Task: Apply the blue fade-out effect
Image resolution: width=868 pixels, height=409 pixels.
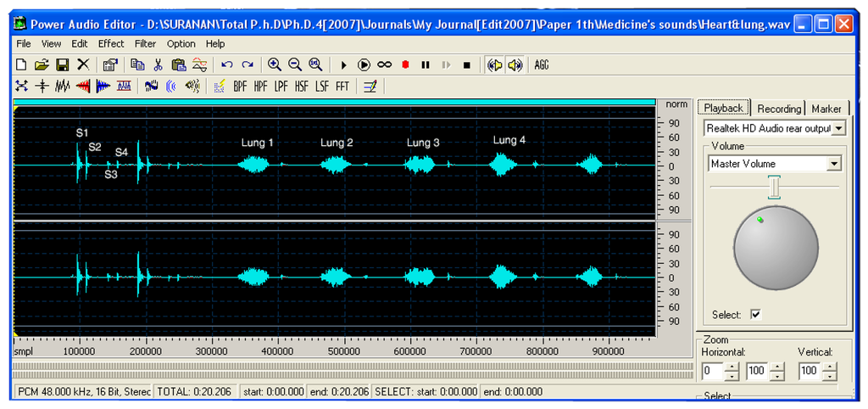Action: coord(103,86)
